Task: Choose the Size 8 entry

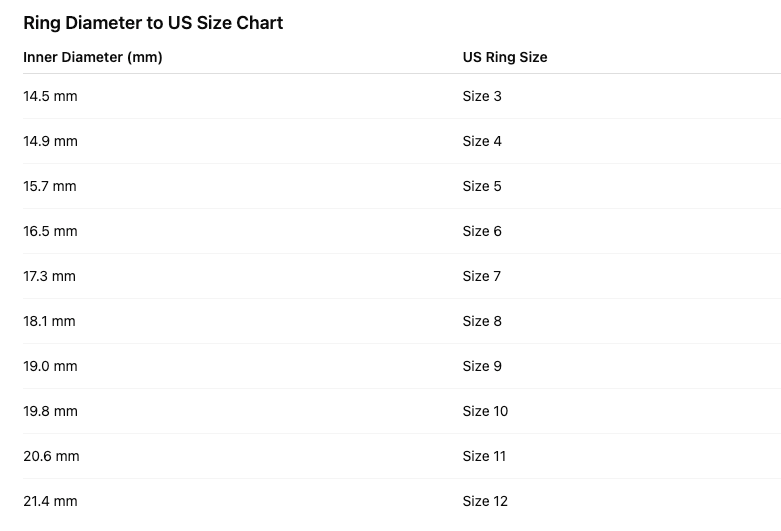Action: click(x=482, y=321)
